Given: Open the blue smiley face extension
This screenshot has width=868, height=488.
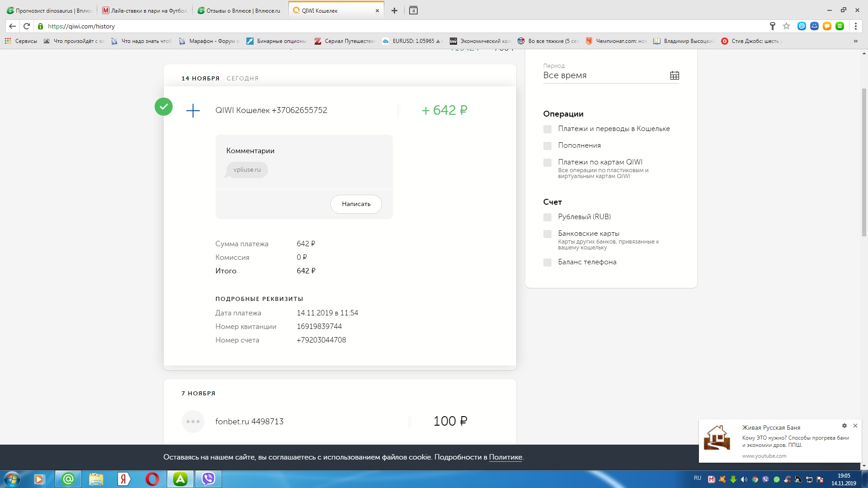Looking at the screenshot, I should 814,26.
